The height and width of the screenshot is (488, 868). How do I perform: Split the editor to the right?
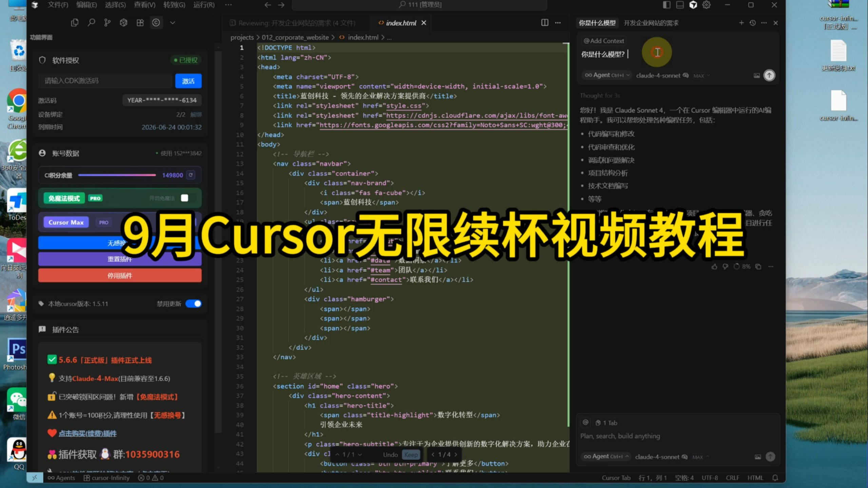click(x=545, y=23)
